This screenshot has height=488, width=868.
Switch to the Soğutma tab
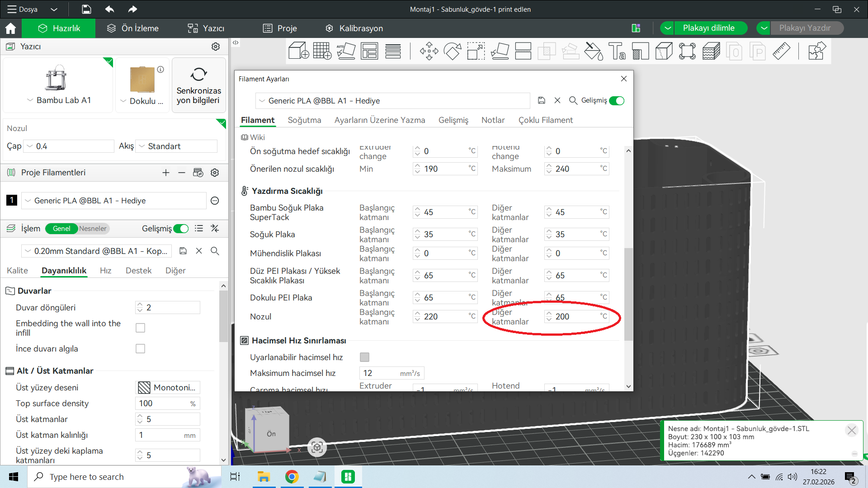click(x=304, y=120)
